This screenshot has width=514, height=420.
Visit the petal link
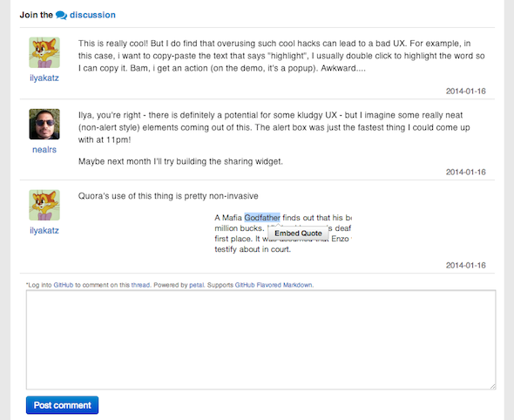pos(197,285)
